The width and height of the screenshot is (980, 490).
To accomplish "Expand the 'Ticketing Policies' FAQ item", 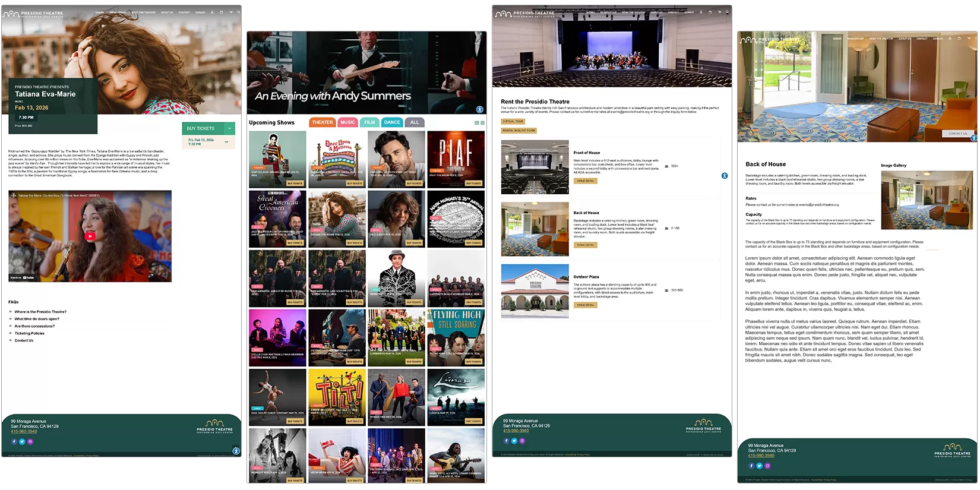I will (29, 333).
